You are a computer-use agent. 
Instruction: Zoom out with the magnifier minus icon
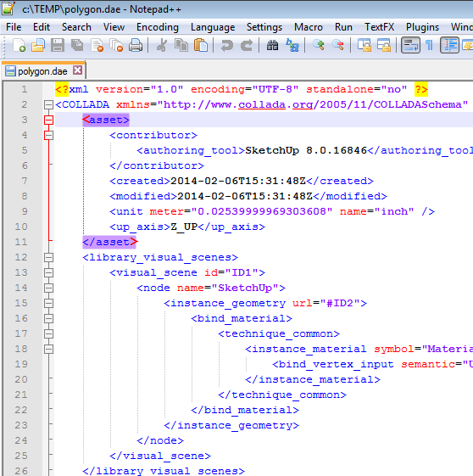click(x=338, y=45)
